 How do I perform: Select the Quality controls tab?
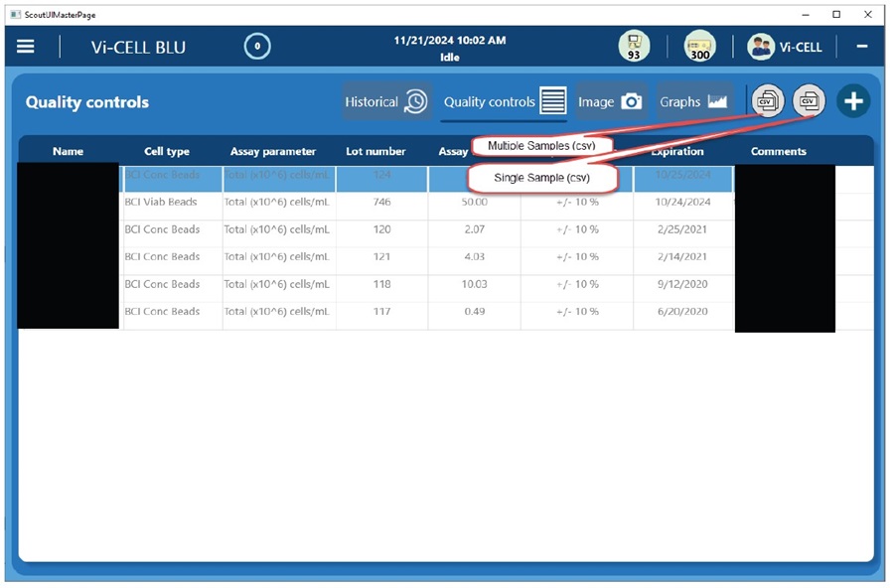(x=504, y=102)
